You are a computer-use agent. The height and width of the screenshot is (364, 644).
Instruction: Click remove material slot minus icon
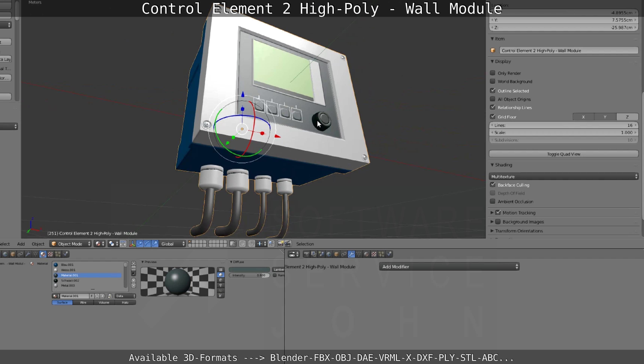134,268
